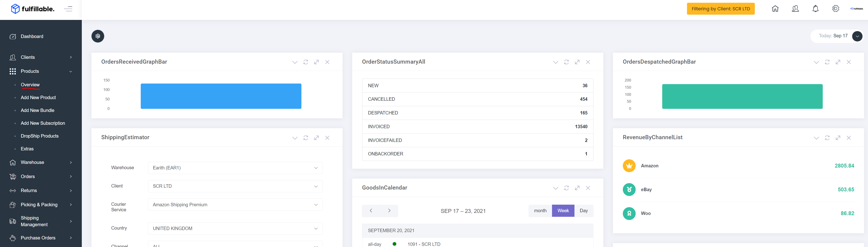Viewport: 868px width, 247px height.
Task: Click Filtering by Client: SCR LTD button
Action: click(x=721, y=9)
